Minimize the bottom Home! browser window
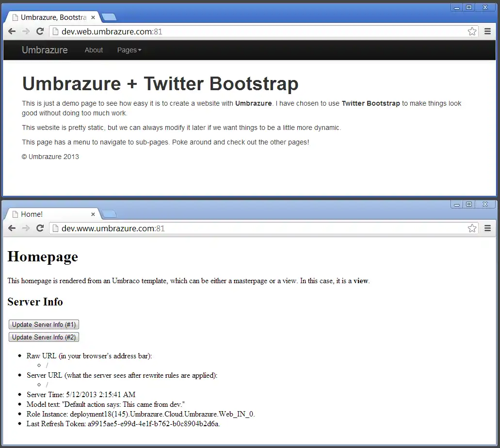The width and height of the screenshot is (500, 448). (457, 205)
